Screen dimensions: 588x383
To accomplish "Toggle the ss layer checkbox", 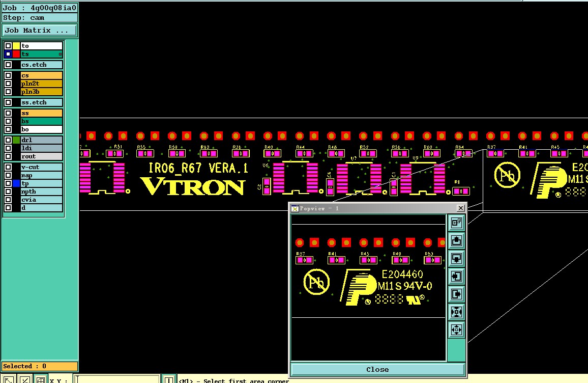I will (8, 113).
